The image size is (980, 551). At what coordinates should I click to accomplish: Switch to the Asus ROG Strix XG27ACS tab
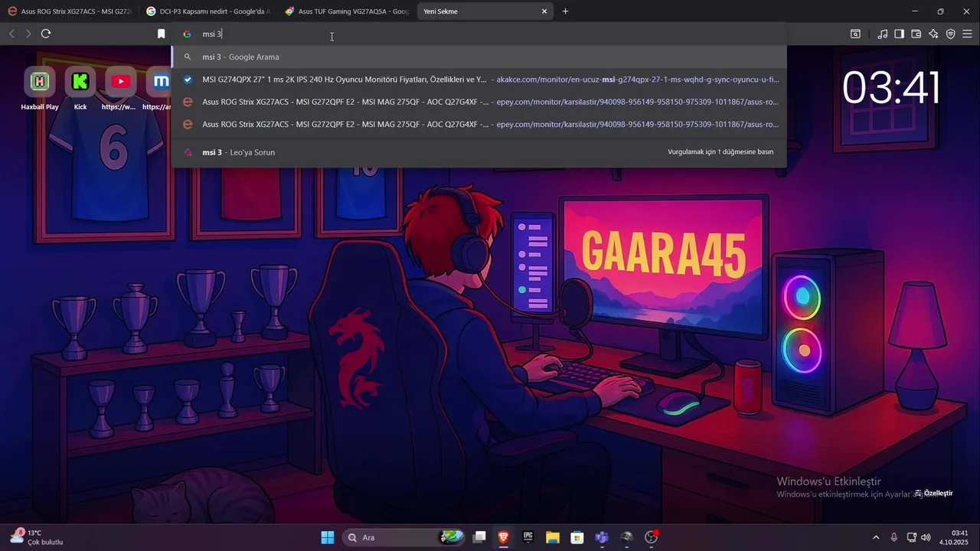(69, 11)
